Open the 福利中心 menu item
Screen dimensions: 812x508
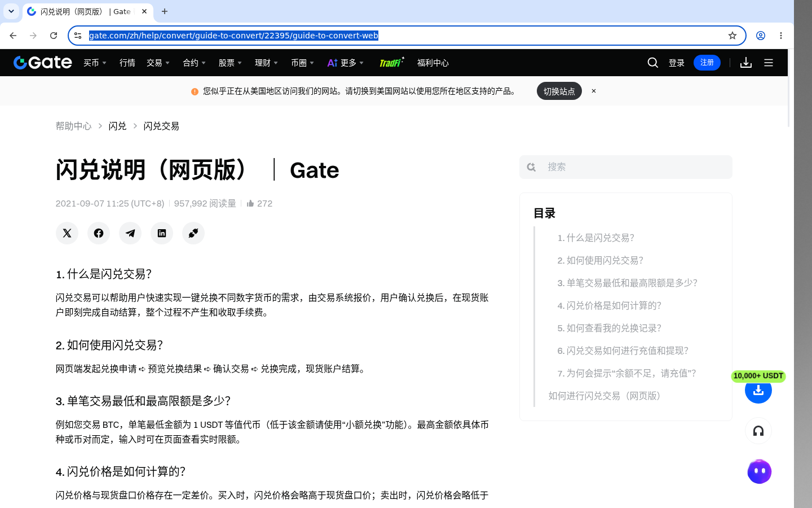(x=433, y=63)
